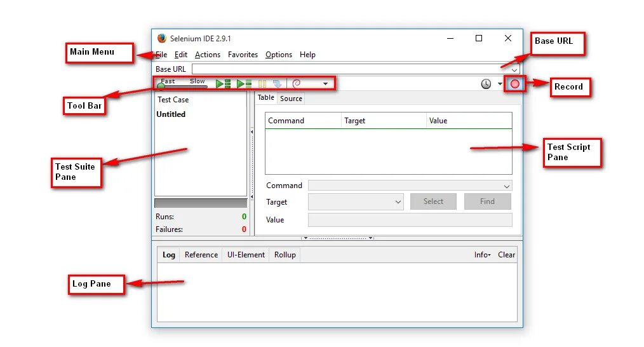Minimize the Selenium IDE window
644x347 pixels.
pyautogui.click(x=450, y=38)
